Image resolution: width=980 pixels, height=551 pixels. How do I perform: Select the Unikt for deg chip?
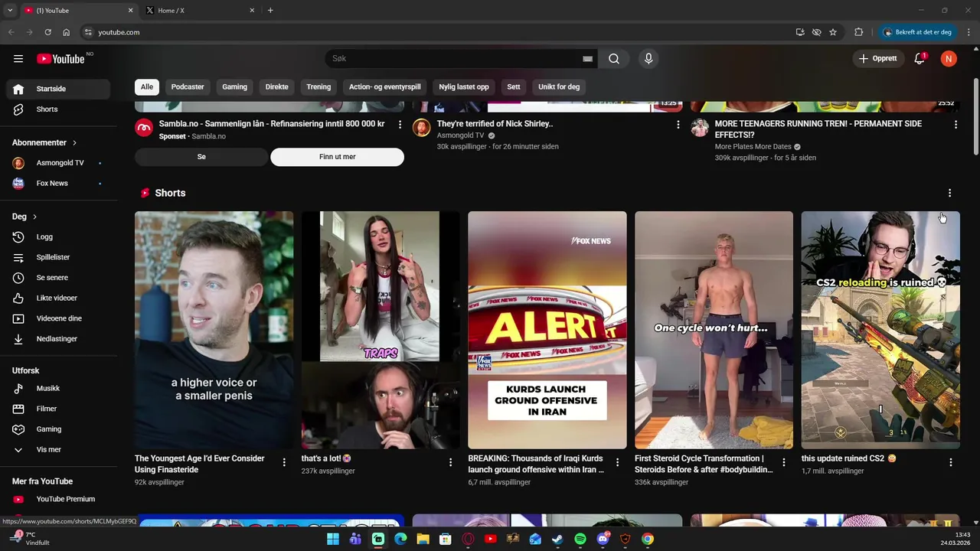click(x=559, y=87)
